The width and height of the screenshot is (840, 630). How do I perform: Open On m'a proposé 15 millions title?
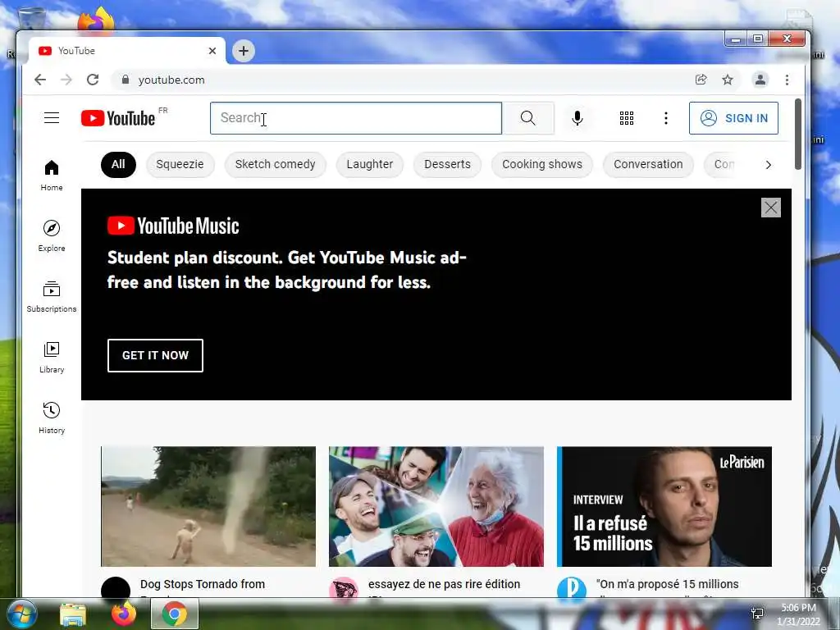tap(668, 584)
